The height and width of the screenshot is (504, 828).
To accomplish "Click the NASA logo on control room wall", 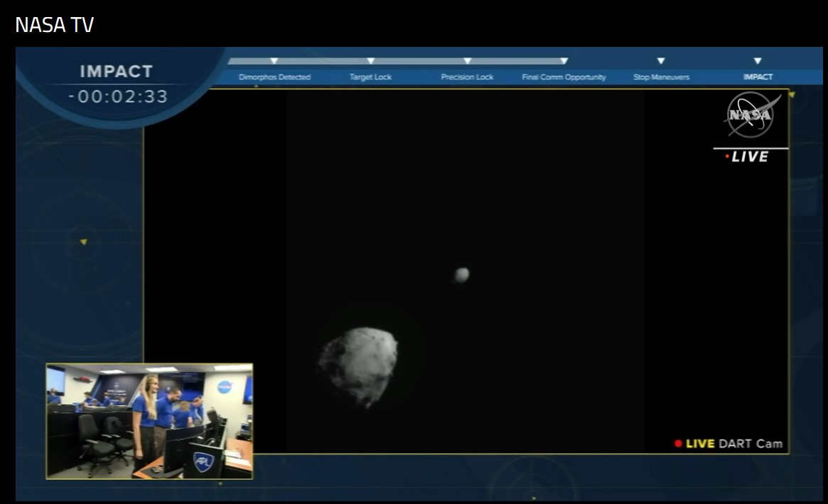I will [x=225, y=387].
